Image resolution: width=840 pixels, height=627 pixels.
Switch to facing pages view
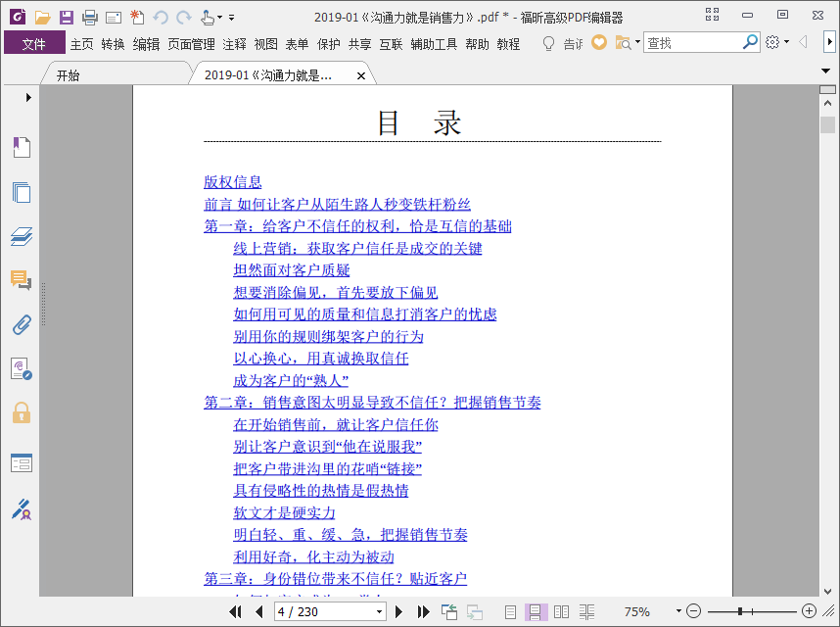click(561, 611)
